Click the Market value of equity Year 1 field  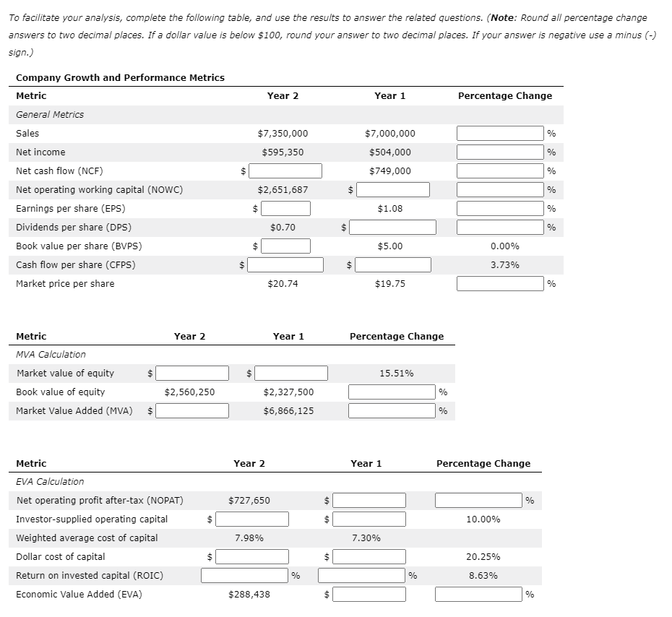coord(292,373)
